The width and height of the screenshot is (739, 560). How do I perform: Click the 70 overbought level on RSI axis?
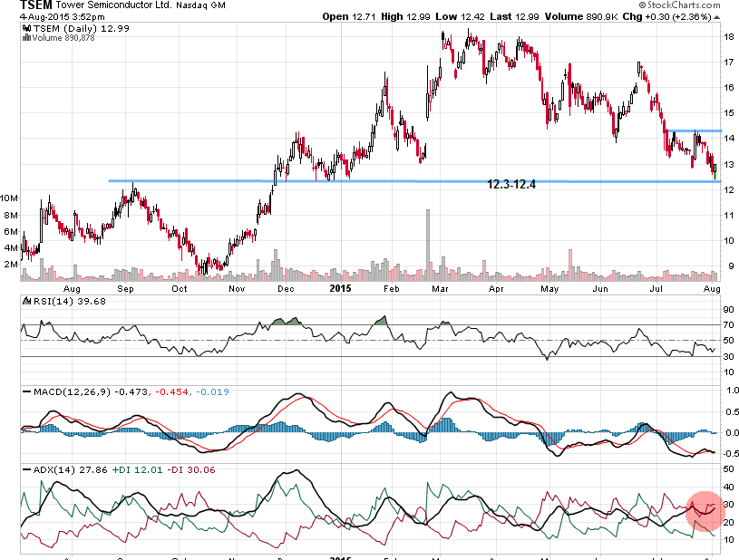point(729,325)
